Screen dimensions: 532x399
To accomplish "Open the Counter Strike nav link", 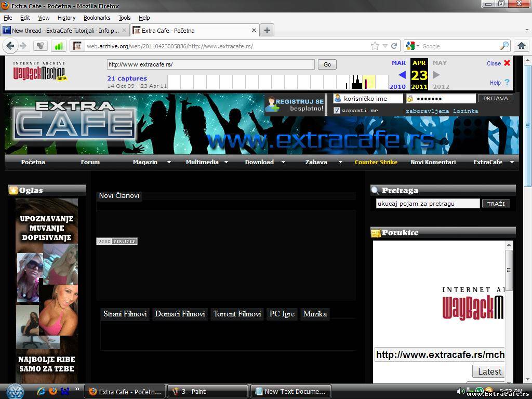I will pos(376,162).
